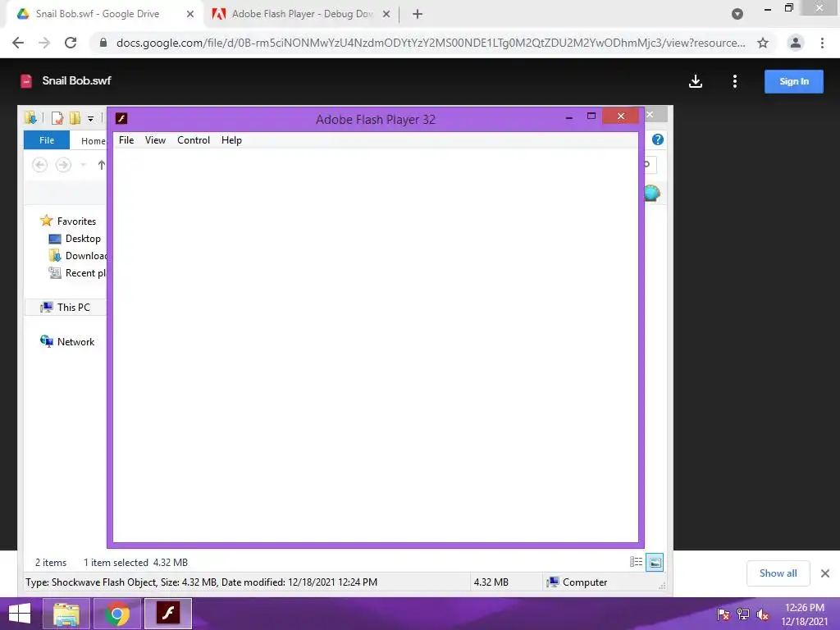840x630 pixels.
Task: Open Chrome from the taskbar
Action: [116, 614]
